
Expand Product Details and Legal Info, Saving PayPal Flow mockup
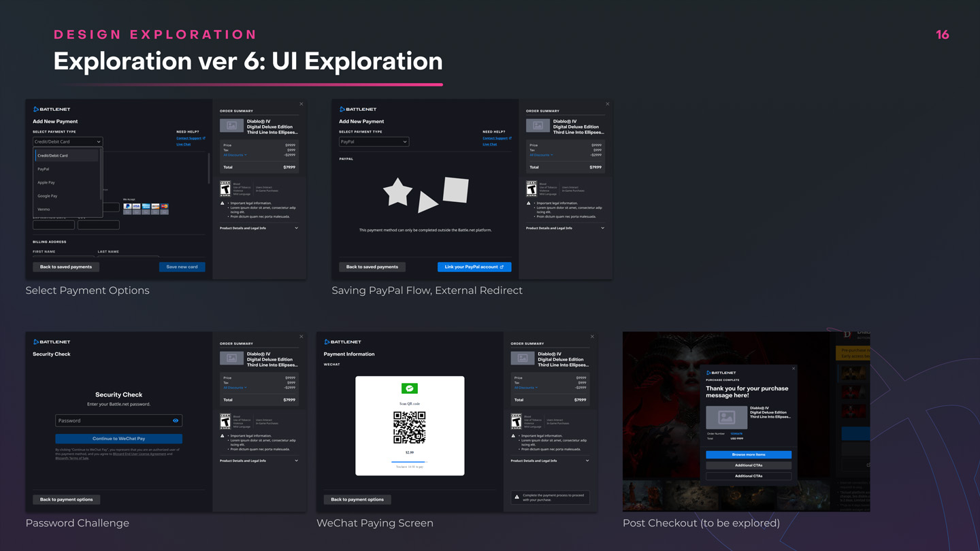(565, 228)
